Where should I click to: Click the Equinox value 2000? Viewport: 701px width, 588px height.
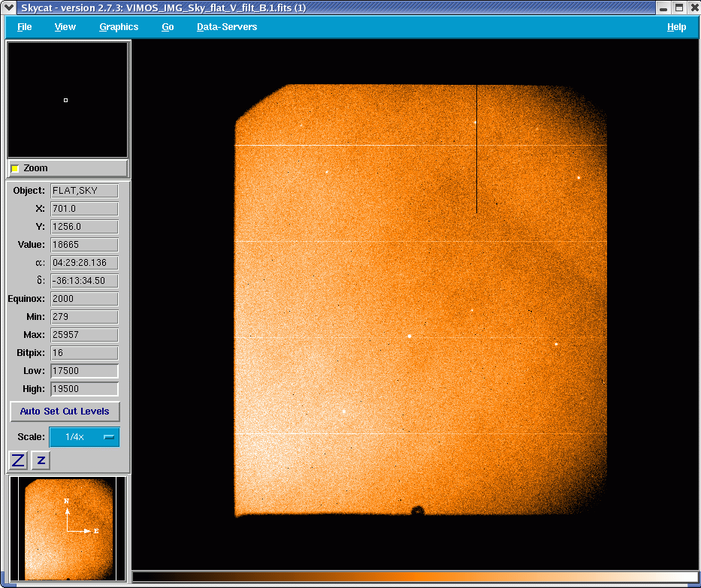84,299
